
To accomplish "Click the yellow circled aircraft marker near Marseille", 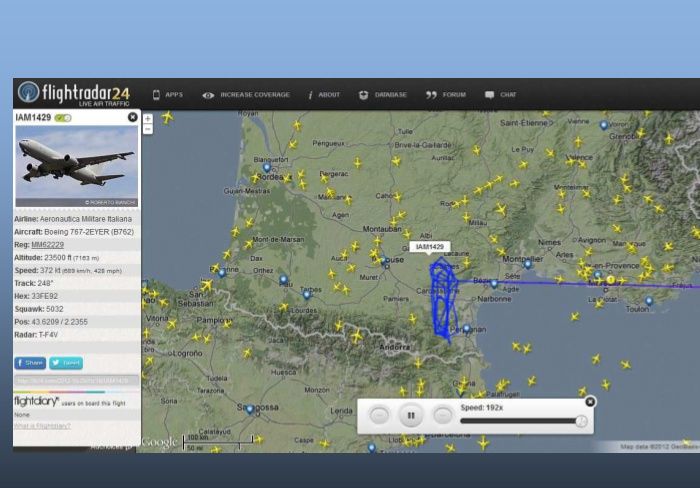I will [x=610, y=280].
